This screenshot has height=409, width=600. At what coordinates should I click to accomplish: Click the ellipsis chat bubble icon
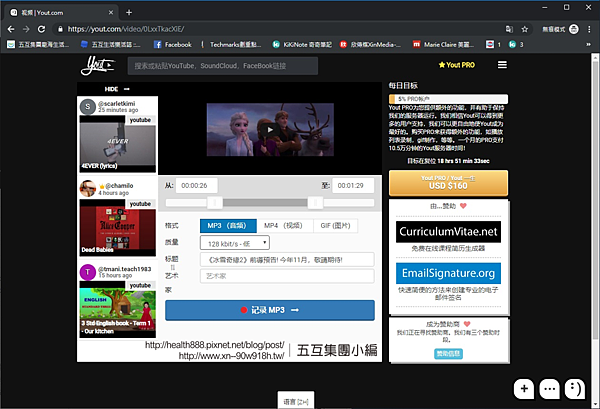coord(549,389)
